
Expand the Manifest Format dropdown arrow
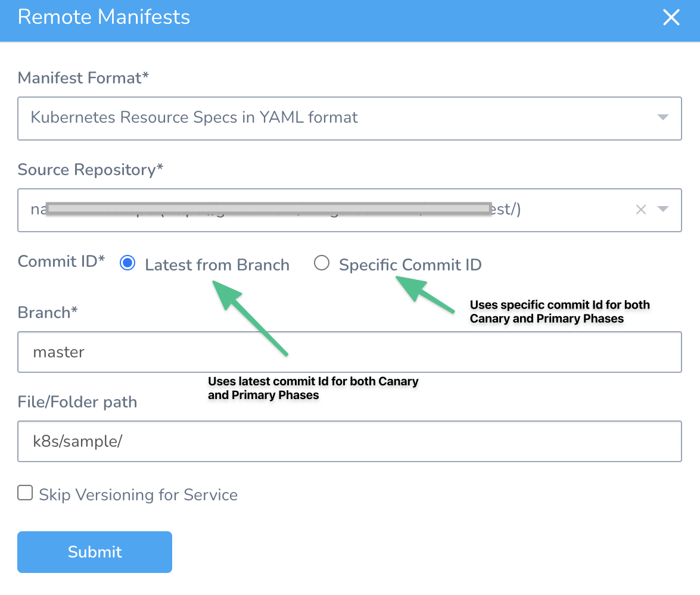662,117
